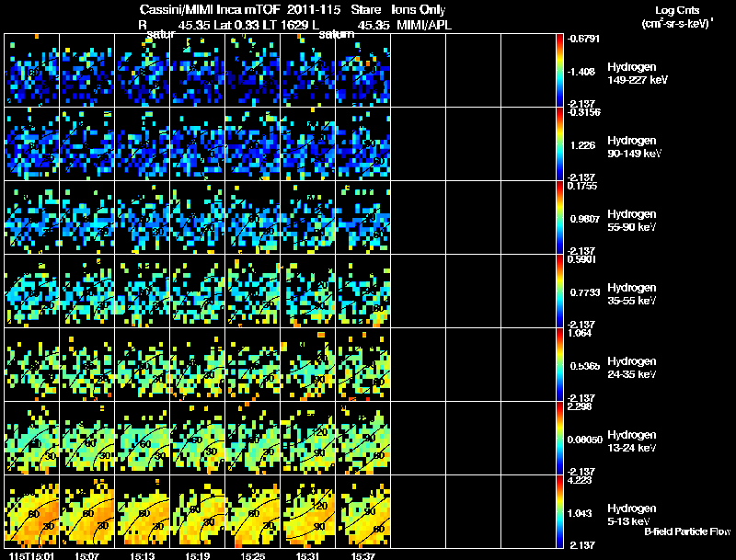
Task: Select the 149-227 keV panel at 15:37
Action: click(x=362, y=71)
